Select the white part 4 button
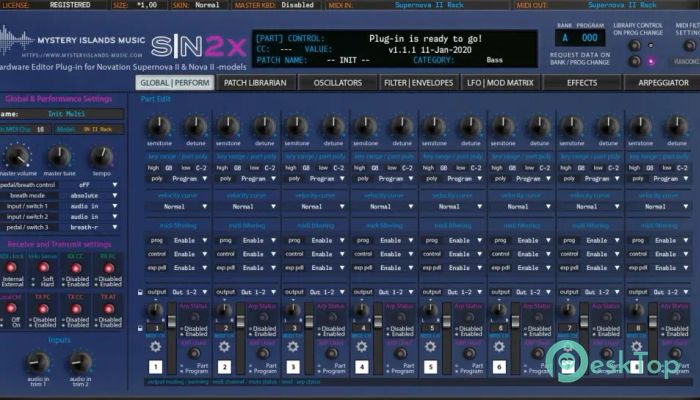Image resolution: width=700 pixels, height=400 pixels. tap(362, 367)
